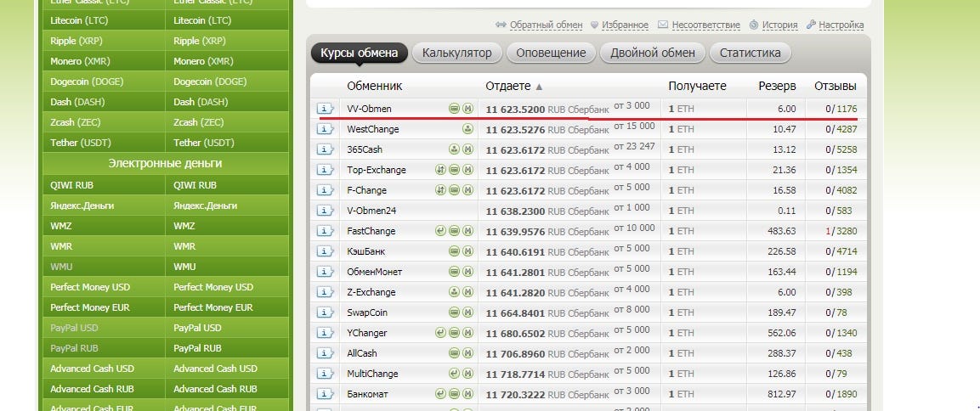This screenshot has width=980, height=411.
Task: Click rate 11 638.2300 in V-Obmen24 row
Action: tap(515, 211)
